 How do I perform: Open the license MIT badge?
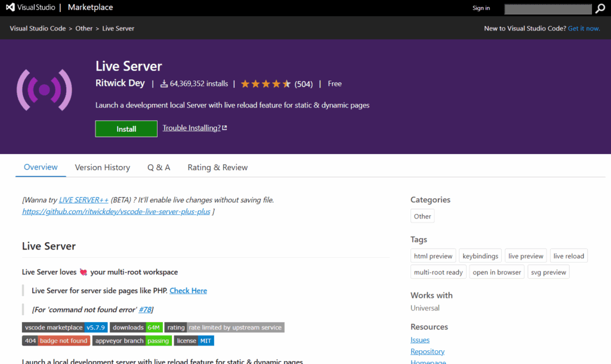(x=194, y=341)
